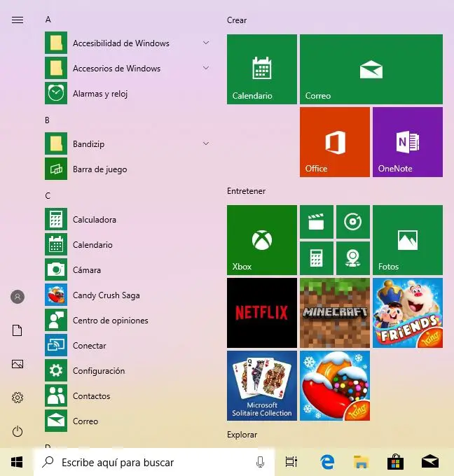Image resolution: width=454 pixels, height=476 pixels.
Task: Click the microphone icon in search box
Action: click(x=260, y=462)
